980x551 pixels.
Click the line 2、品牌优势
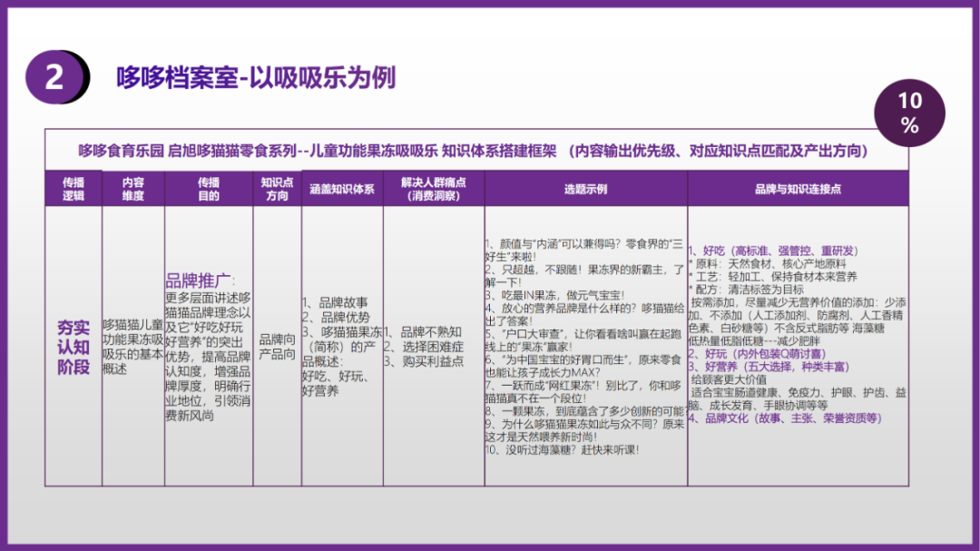click(337, 318)
